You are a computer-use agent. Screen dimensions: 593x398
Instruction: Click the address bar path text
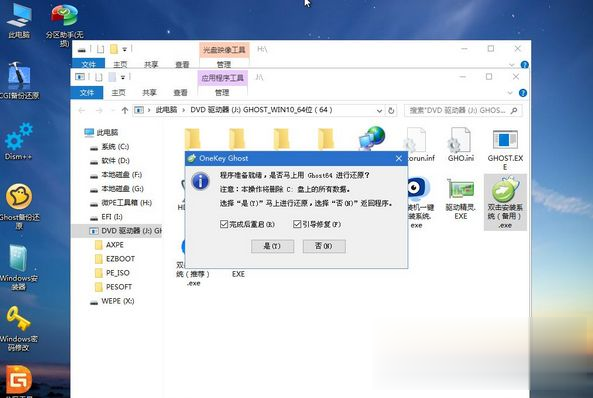click(x=261, y=110)
